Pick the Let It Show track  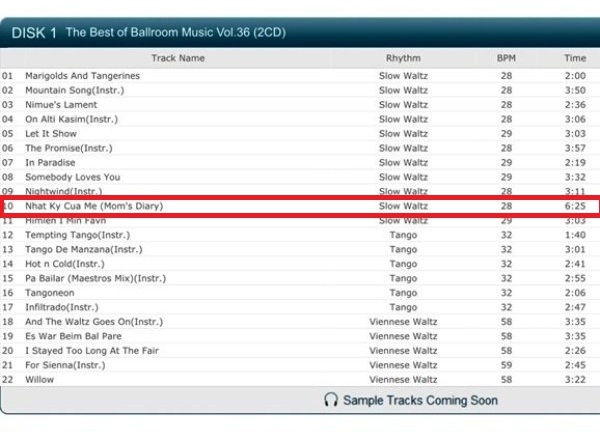click(x=51, y=134)
